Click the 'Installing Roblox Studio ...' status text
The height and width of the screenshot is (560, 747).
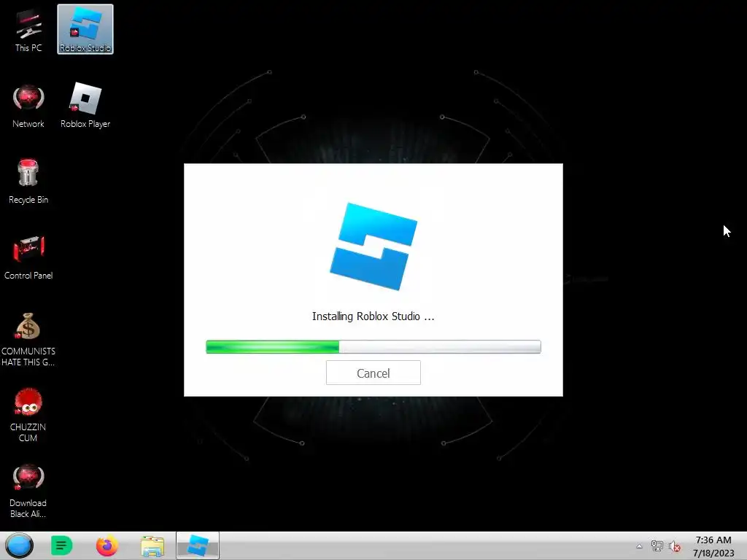(x=373, y=316)
